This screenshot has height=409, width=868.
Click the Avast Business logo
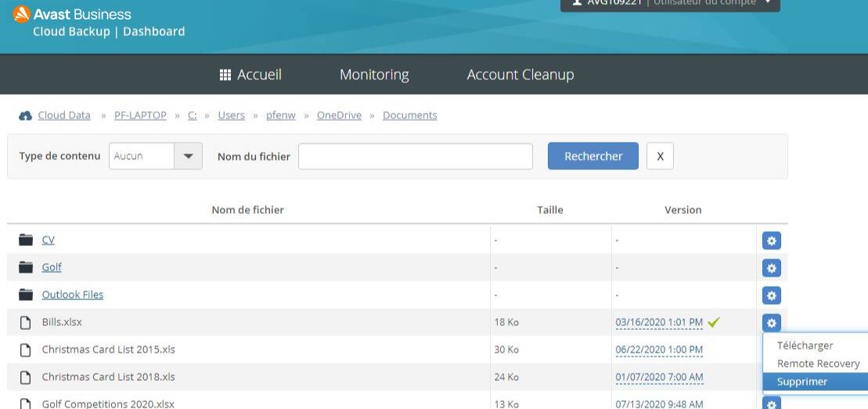coord(22,14)
